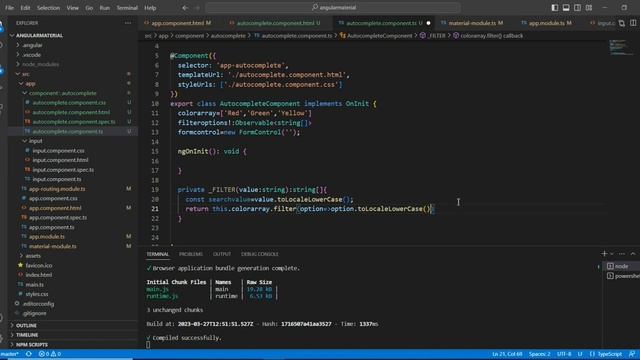Screen dimensions: 640x360
Task: Expand the assets folder
Action: 33,256
